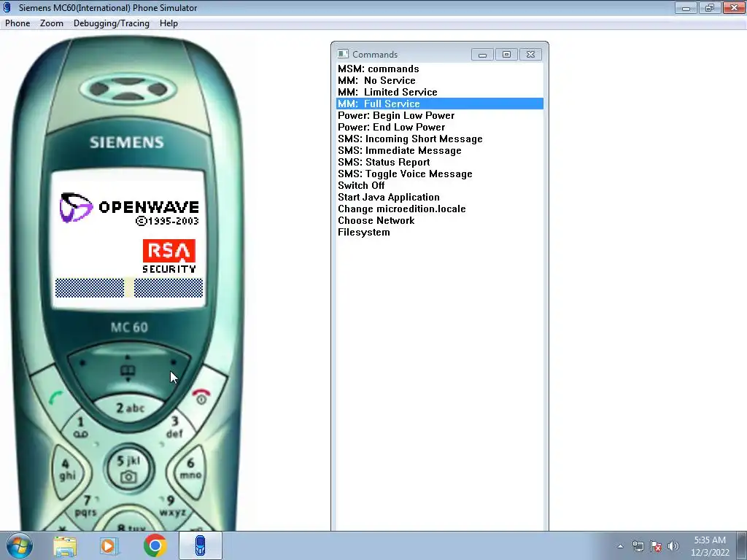Screen dimensions: 747x560
Task: Select 'MM: Full Service' command
Action: [440, 104]
